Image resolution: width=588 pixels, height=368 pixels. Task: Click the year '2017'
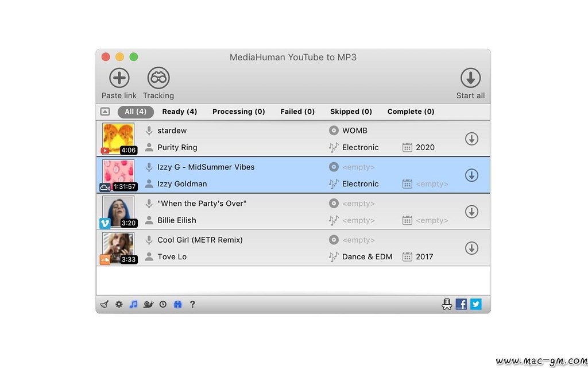(x=424, y=257)
